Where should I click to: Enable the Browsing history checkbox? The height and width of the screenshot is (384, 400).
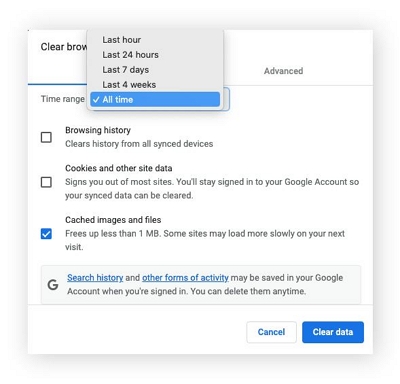coord(46,137)
